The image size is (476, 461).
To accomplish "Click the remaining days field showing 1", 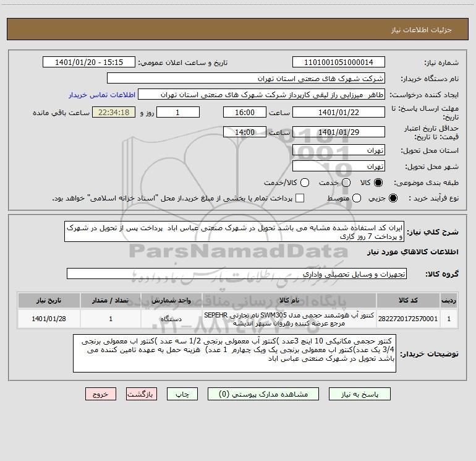I will [x=178, y=112].
